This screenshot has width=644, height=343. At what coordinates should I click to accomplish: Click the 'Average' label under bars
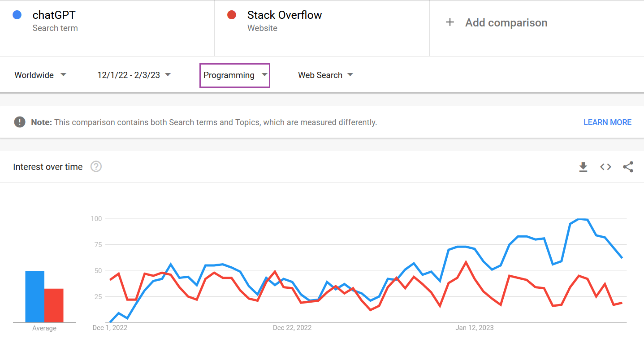point(44,328)
